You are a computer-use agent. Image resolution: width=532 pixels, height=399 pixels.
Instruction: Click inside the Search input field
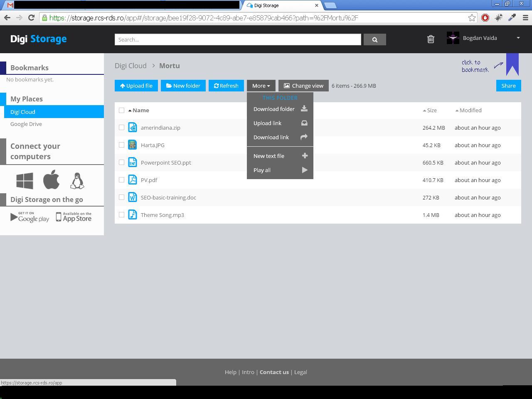(238, 39)
